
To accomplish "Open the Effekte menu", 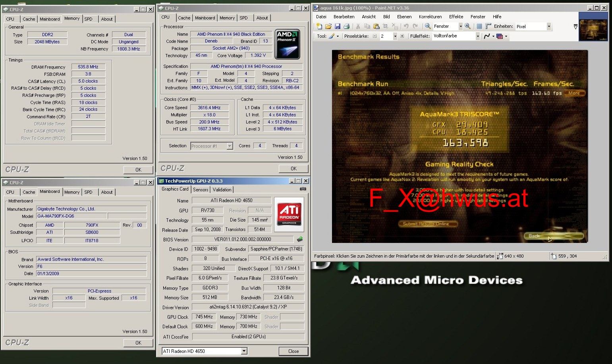I will tap(456, 17).
